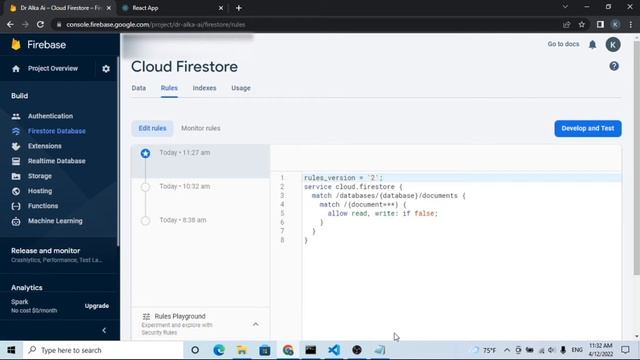640x360 pixels.
Task: Click the Hosting globe icon
Action: (x=16, y=191)
